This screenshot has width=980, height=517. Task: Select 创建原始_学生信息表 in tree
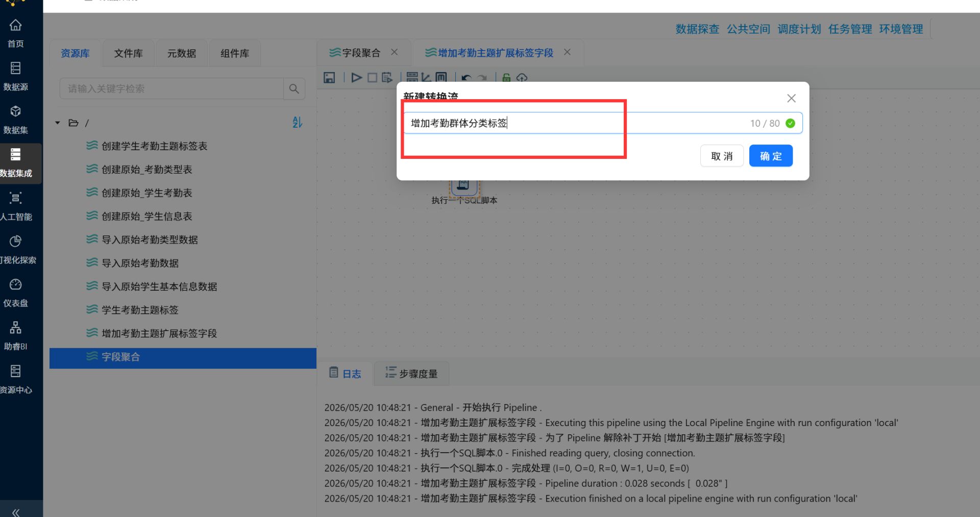pyautogui.click(x=146, y=217)
